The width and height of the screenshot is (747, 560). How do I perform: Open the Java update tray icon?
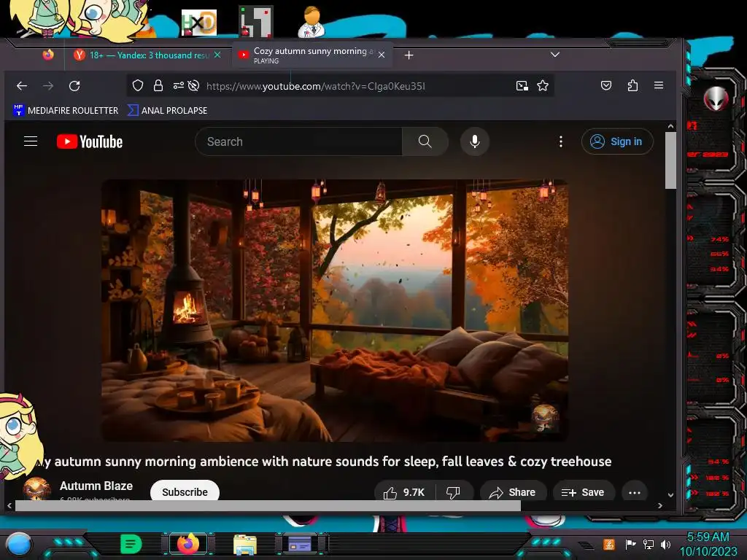pyautogui.click(x=609, y=544)
